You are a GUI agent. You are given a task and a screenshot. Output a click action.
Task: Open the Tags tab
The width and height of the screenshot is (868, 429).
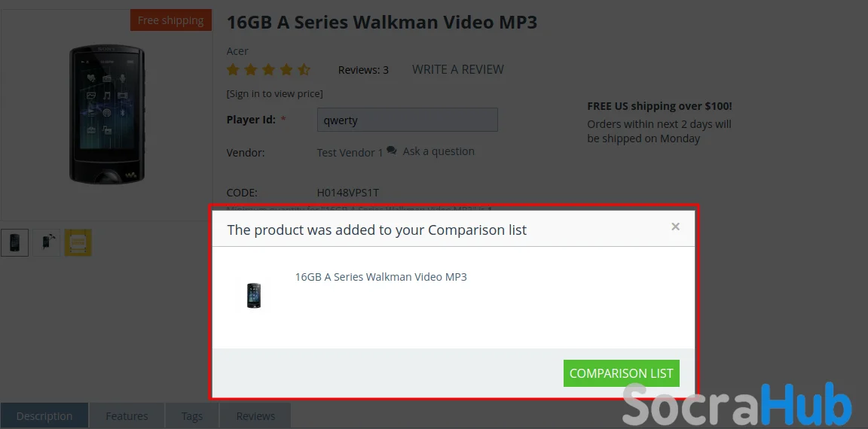point(192,415)
